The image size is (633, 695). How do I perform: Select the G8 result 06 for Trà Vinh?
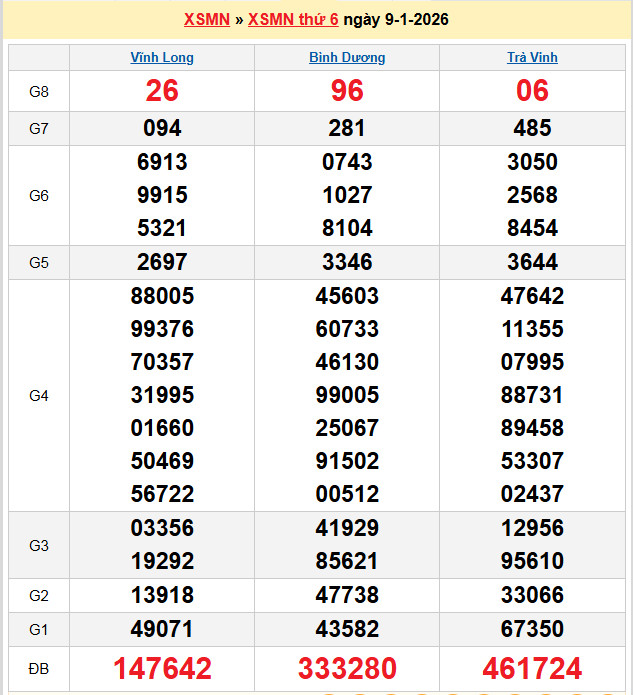pos(532,91)
